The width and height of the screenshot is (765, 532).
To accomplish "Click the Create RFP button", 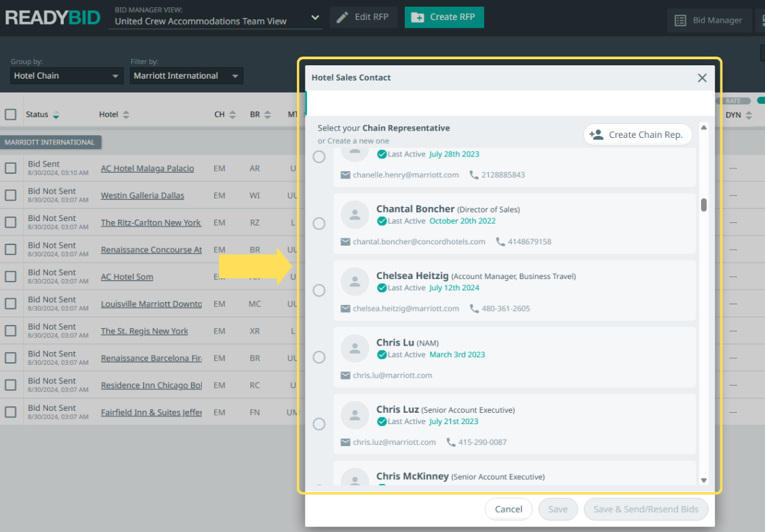I will 444,17.
